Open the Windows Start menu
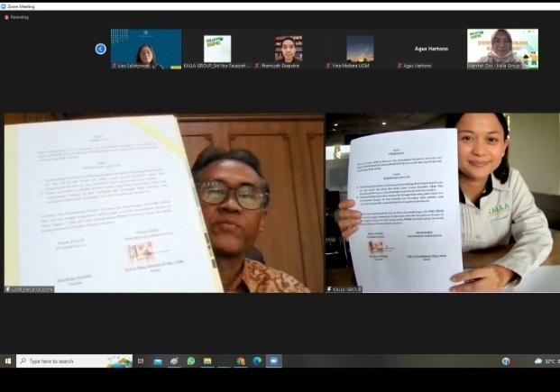The width and height of the screenshot is (560, 392). (x=8, y=361)
